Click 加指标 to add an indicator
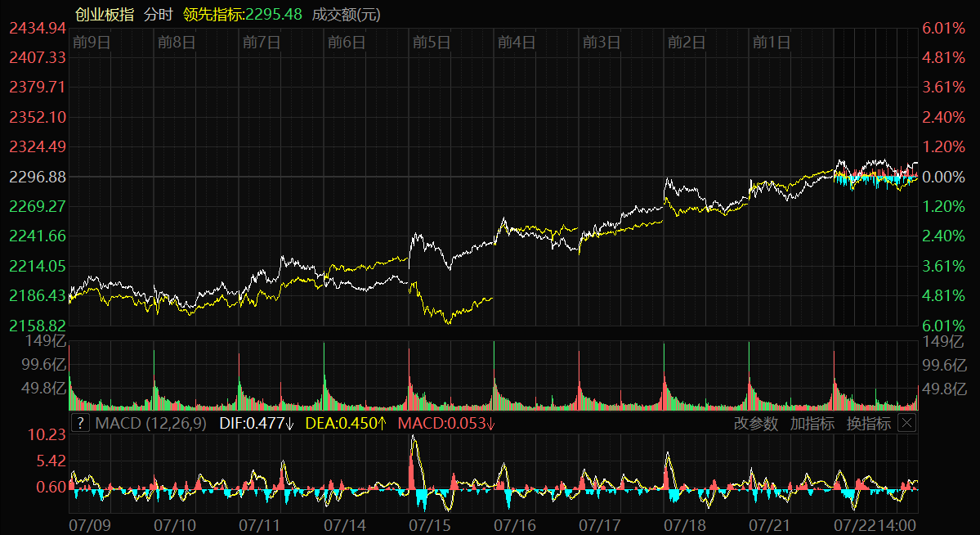This screenshot has height=535, width=980. click(812, 423)
